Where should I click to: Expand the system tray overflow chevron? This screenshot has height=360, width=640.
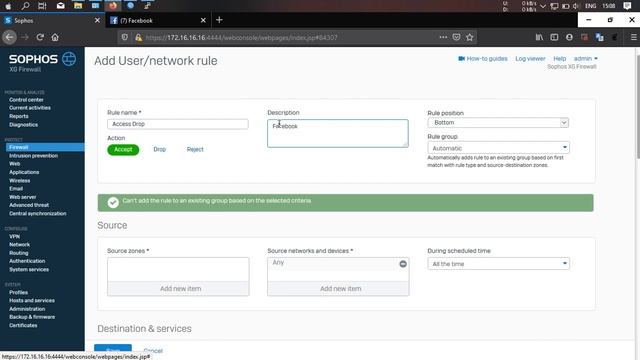coord(543,6)
